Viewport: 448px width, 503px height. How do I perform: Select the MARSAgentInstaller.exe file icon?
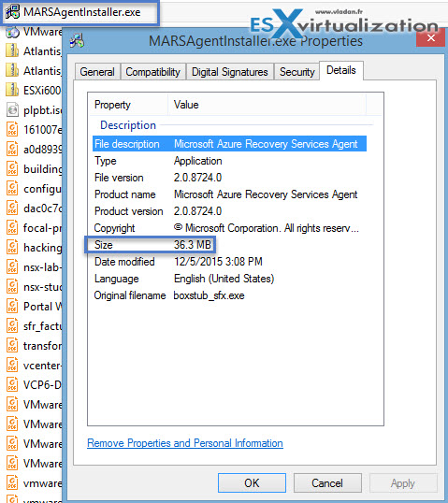[12, 12]
